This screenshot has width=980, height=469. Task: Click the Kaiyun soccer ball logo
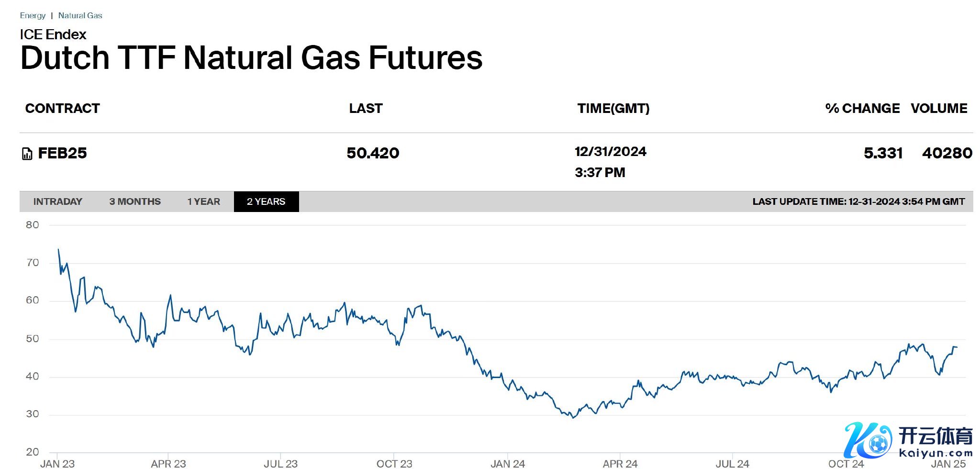(x=868, y=440)
